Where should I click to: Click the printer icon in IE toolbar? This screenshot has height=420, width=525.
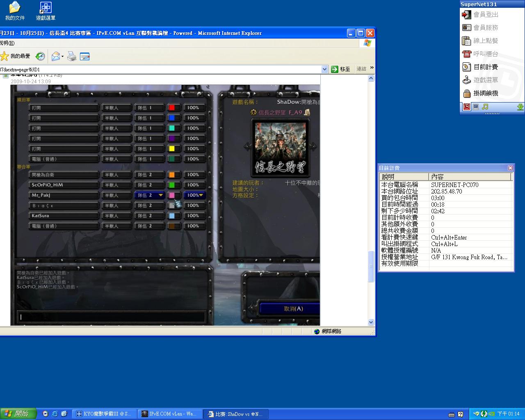point(72,57)
